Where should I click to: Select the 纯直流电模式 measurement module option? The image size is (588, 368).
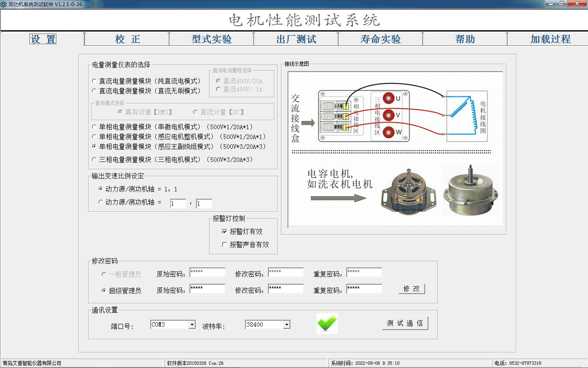click(x=94, y=81)
